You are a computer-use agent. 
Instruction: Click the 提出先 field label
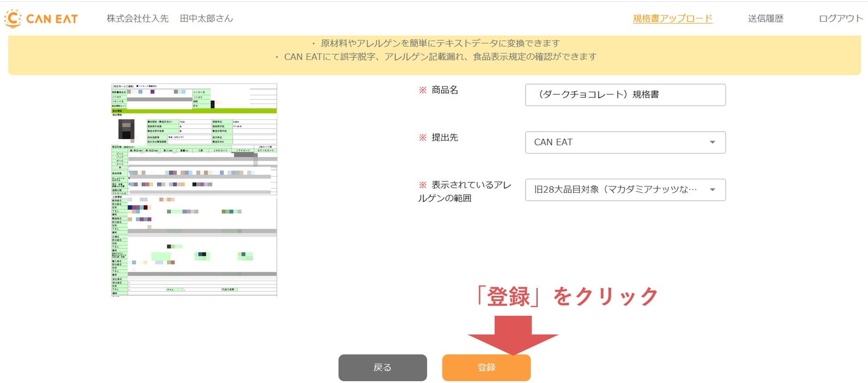[445, 137]
